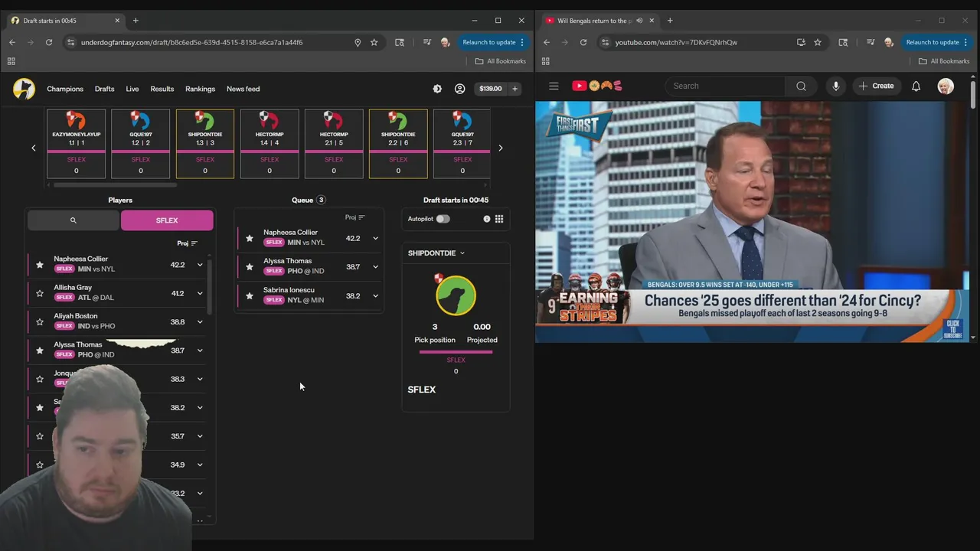The height and width of the screenshot is (551, 980).
Task: Click the Autopilot info icon
Action: [486, 219]
